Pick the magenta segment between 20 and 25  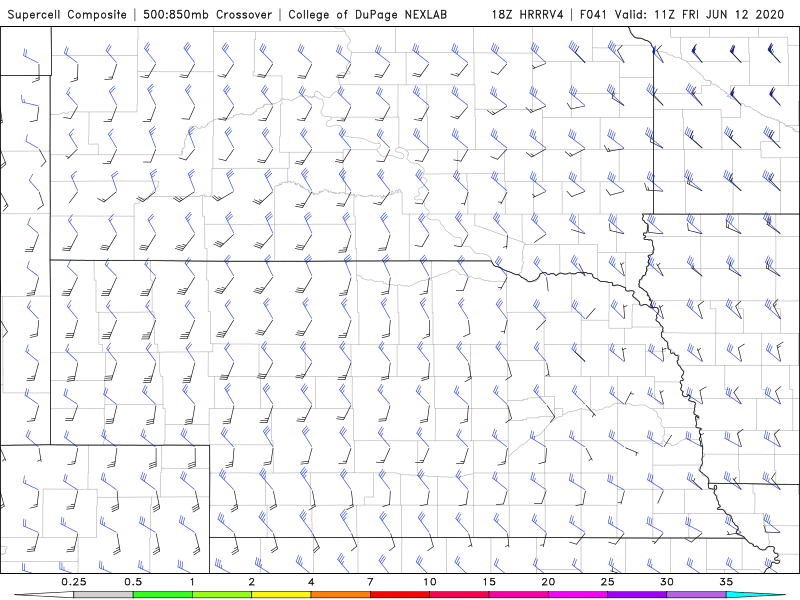pyautogui.click(x=578, y=595)
